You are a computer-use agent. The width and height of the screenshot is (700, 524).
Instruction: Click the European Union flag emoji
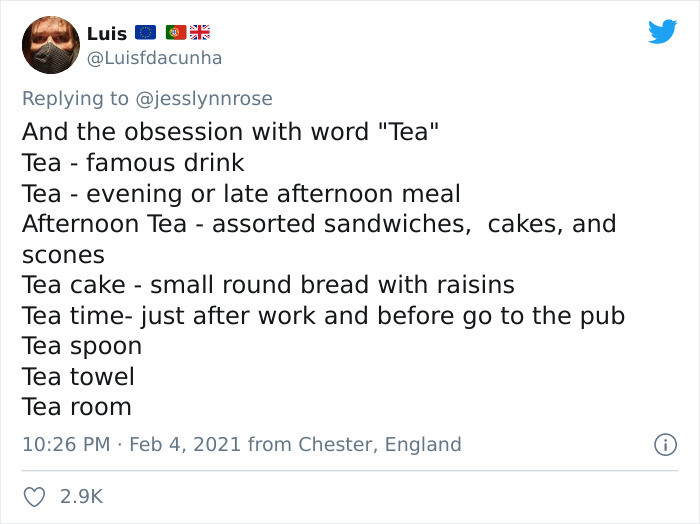[146, 32]
